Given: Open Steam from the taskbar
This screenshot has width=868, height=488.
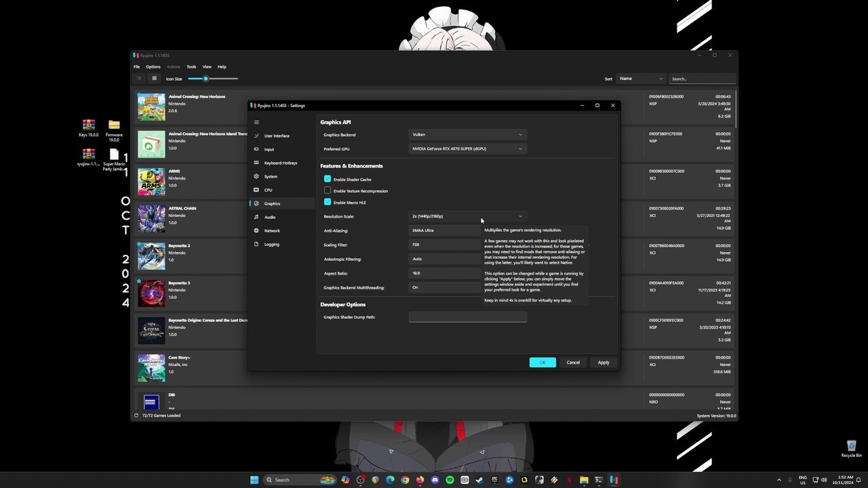Looking at the screenshot, I should [x=479, y=480].
